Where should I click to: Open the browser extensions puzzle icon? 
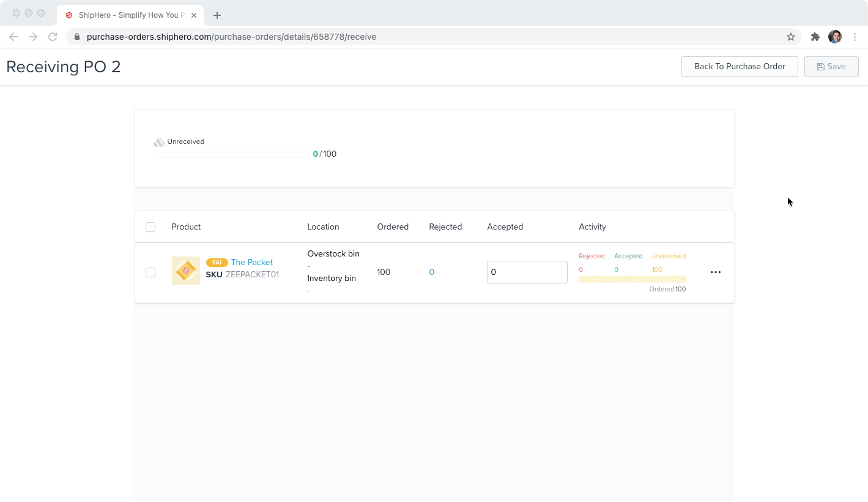coord(815,37)
